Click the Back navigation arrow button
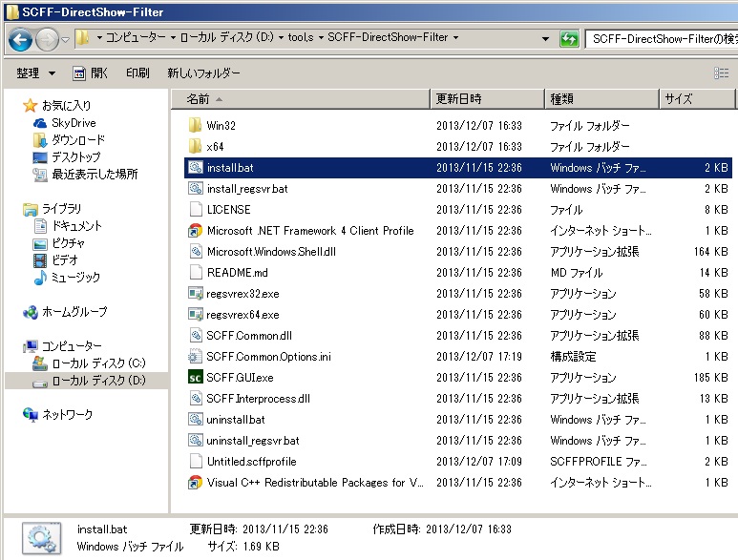 pyautogui.click(x=20, y=39)
